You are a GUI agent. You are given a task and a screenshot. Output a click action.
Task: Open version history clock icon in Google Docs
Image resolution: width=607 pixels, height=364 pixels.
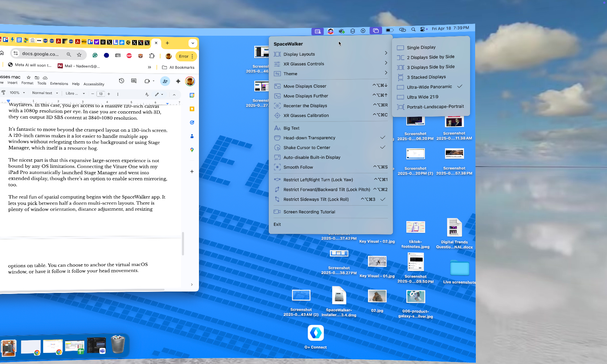pyautogui.click(x=121, y=81)
